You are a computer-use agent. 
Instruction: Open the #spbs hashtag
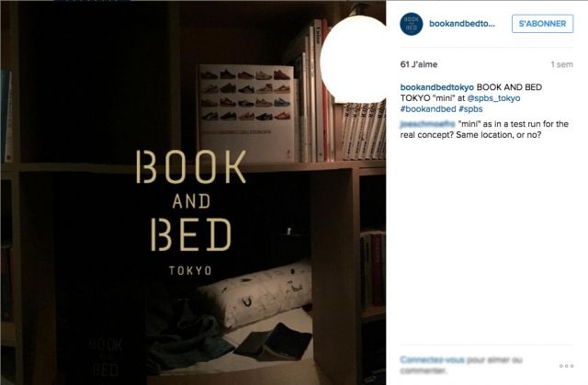pyautogui.click(x=470, y=109)
